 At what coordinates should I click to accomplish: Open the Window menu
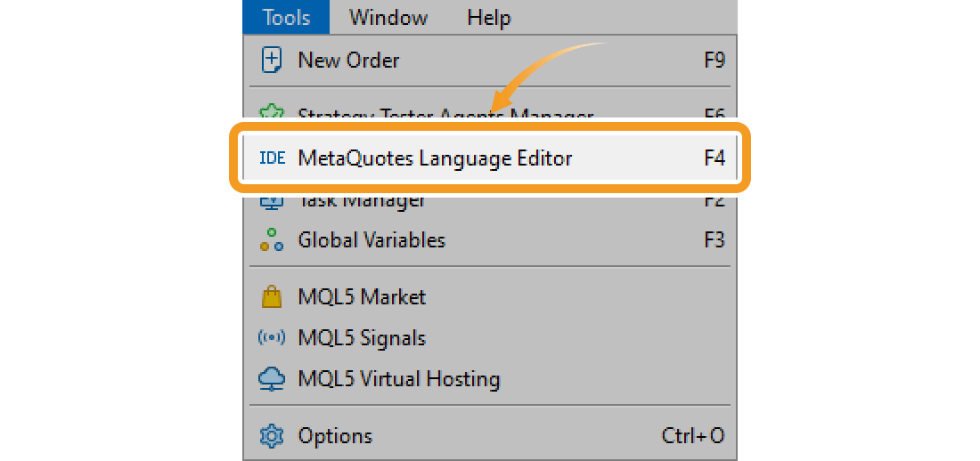tap(388, 17)
